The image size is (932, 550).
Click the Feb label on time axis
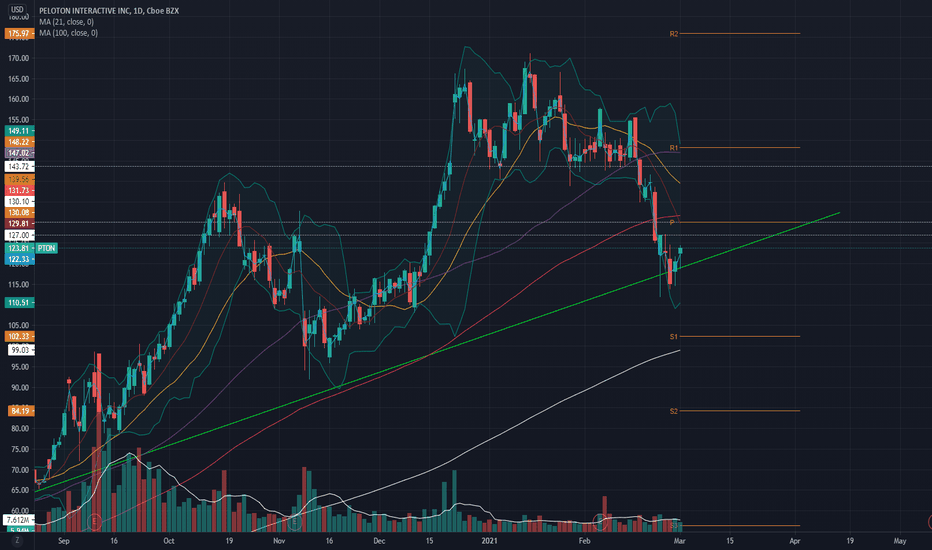click(x=584, y=541)
